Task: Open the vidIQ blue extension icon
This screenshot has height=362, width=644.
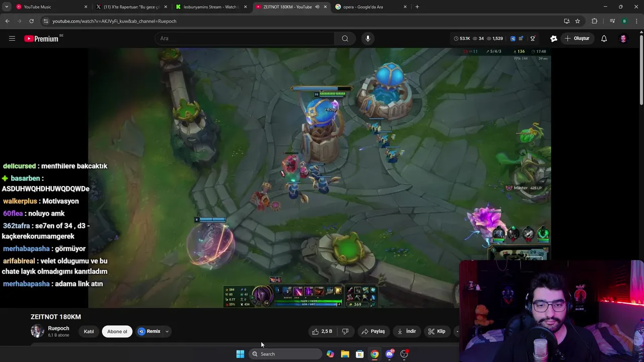Action: (x=513, y=38)
